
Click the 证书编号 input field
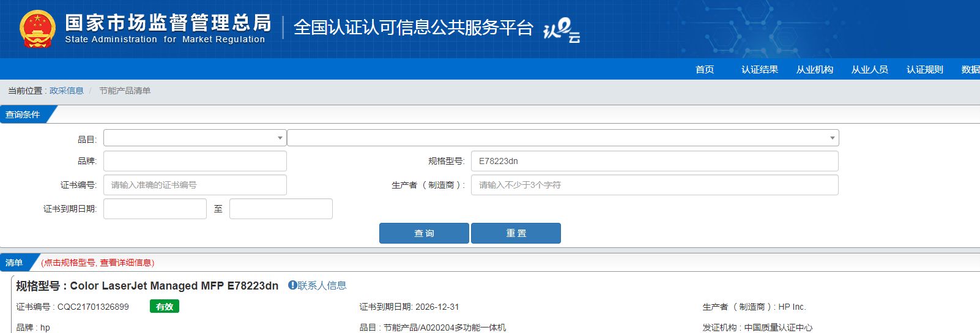pyautogui.click(x=195, y=185)
